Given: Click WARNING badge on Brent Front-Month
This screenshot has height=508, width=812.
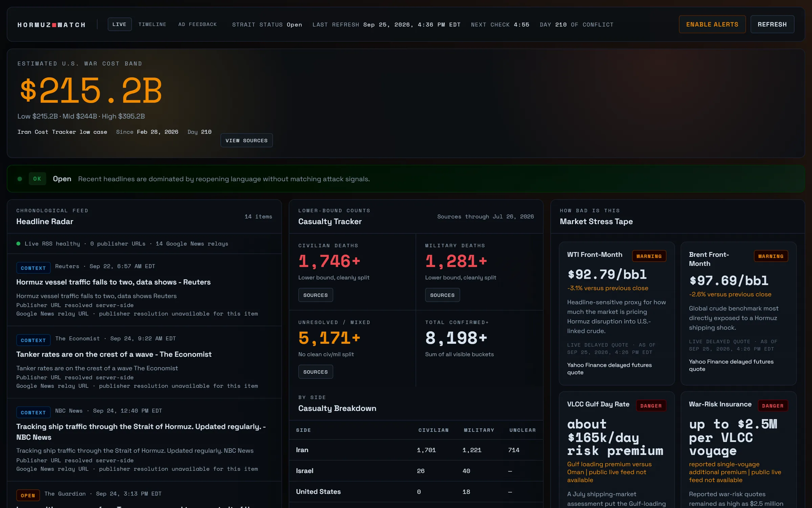Looking at the screenshot, I should tap(771, 256).
